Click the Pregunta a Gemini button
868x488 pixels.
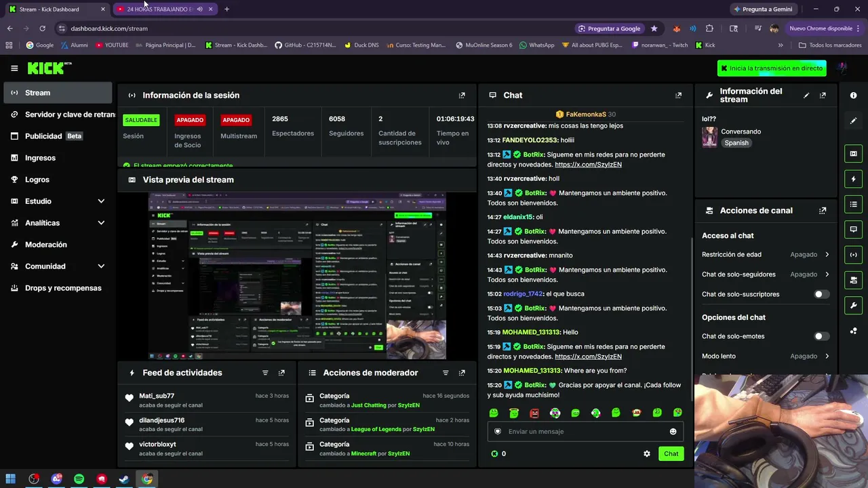(763, 9)
